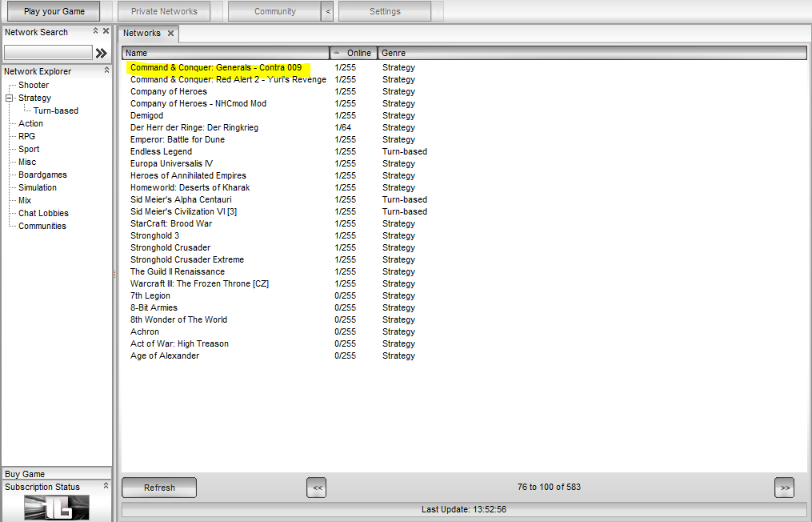Select Sport category in the tree
The height and width of the screenshot is (522, 812).
[29, 149]
